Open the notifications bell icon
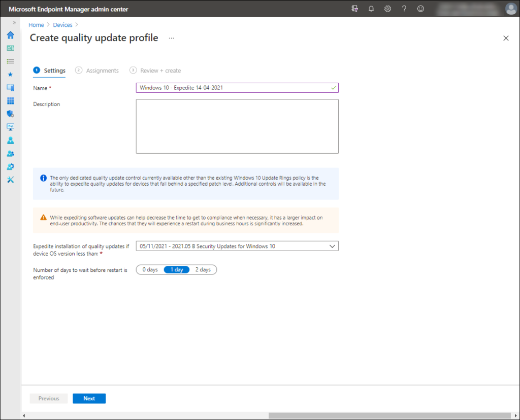 click(371, 9)
